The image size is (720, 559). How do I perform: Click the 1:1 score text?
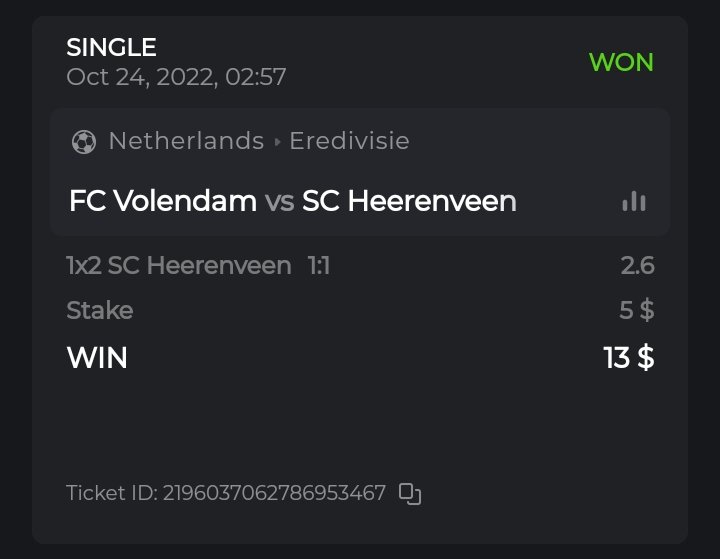(x=318, y=265)
